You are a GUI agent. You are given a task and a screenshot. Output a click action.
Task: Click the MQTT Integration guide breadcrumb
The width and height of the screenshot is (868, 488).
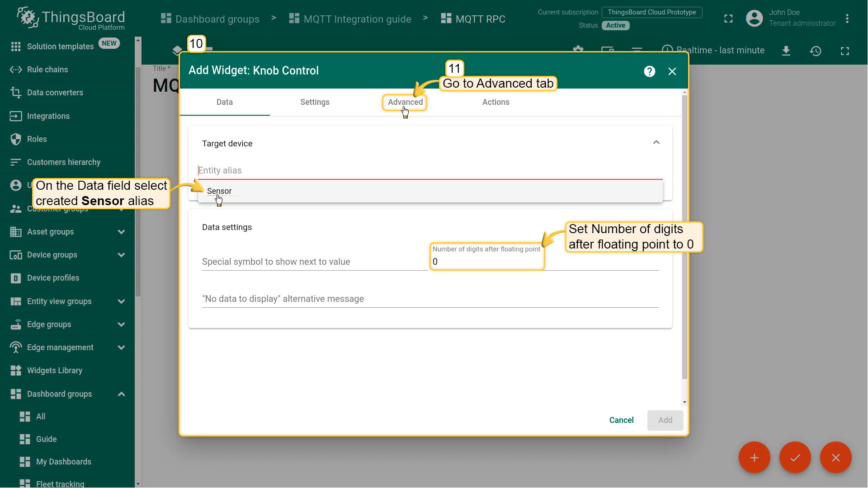point(357,19)
